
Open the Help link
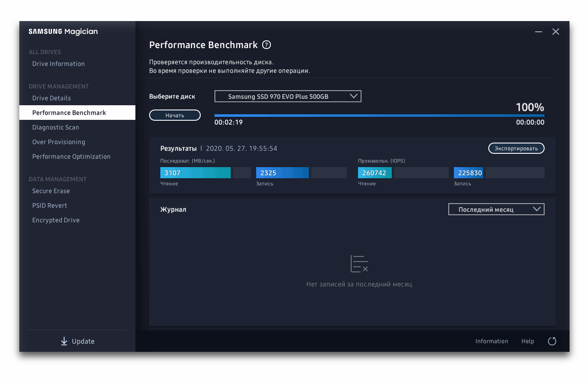tap(528, 341)
